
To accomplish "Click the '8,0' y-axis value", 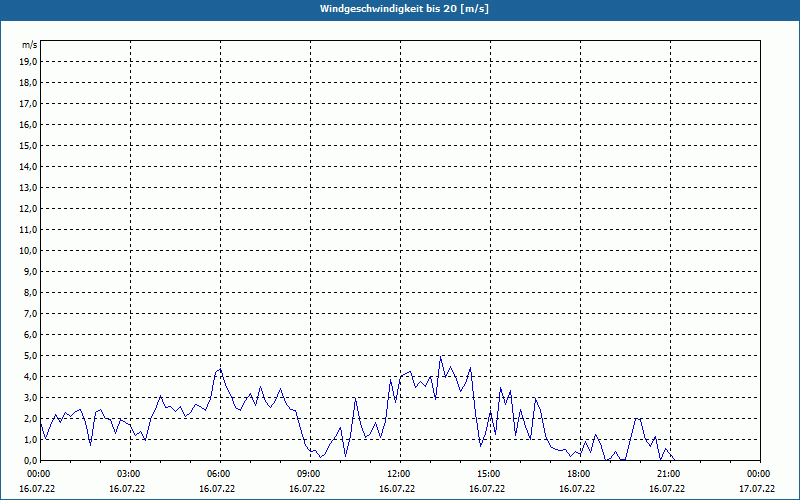I will (30, 292).
